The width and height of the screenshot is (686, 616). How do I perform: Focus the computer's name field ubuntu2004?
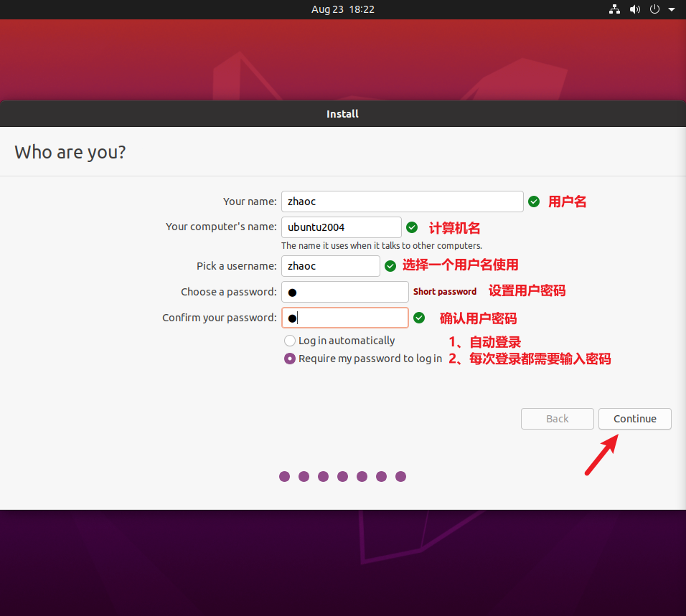click(x=342, y=227)
